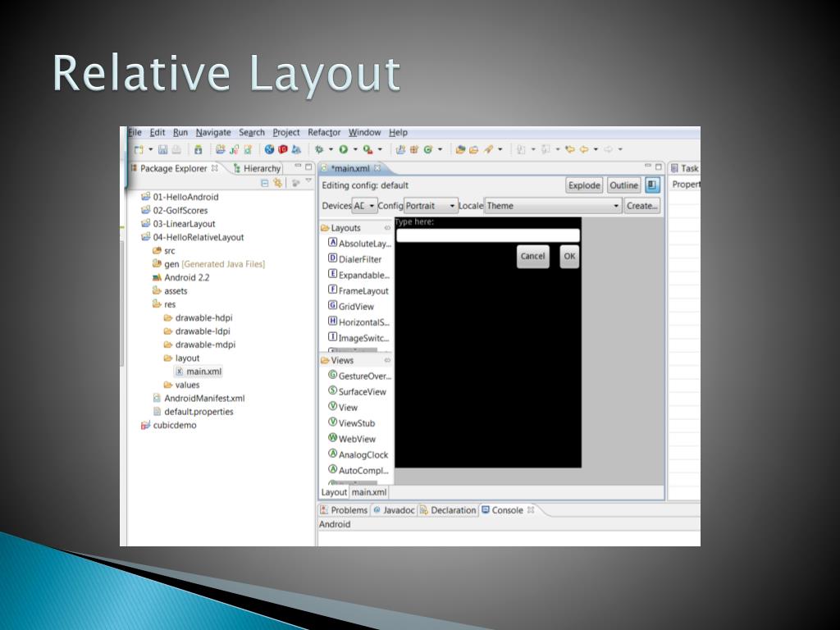Select the 02-GolfScores project

174,211
